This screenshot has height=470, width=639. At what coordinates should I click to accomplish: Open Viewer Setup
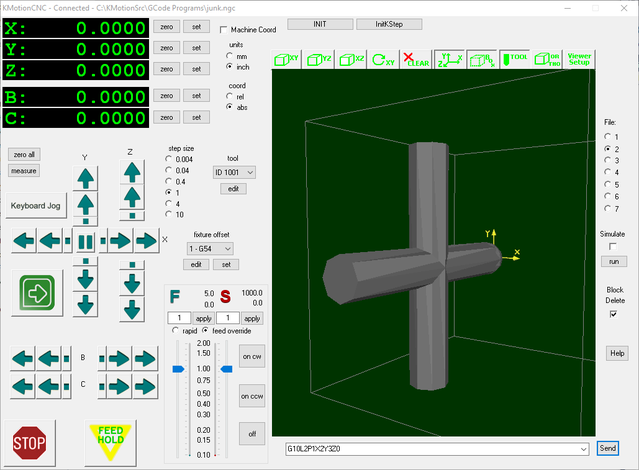pyautogui.click(x=579, y=59)
